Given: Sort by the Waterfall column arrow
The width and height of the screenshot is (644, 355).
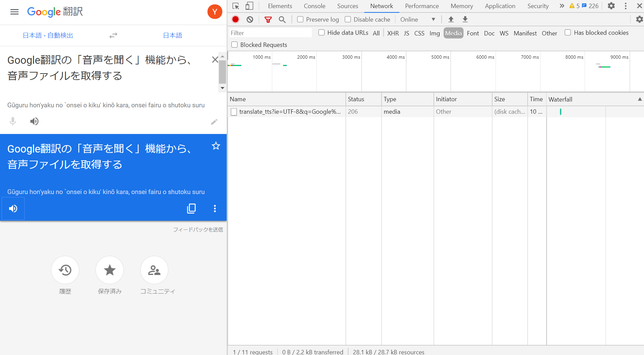Looking at the screenshot, I should pyautogui.click(x=640, y=99).
